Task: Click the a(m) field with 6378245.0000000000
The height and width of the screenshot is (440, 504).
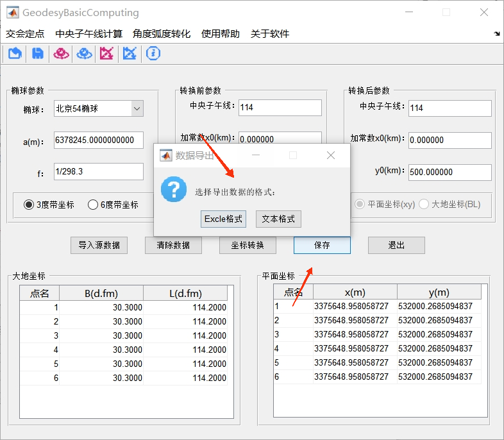Action: (x=99, y=140)
